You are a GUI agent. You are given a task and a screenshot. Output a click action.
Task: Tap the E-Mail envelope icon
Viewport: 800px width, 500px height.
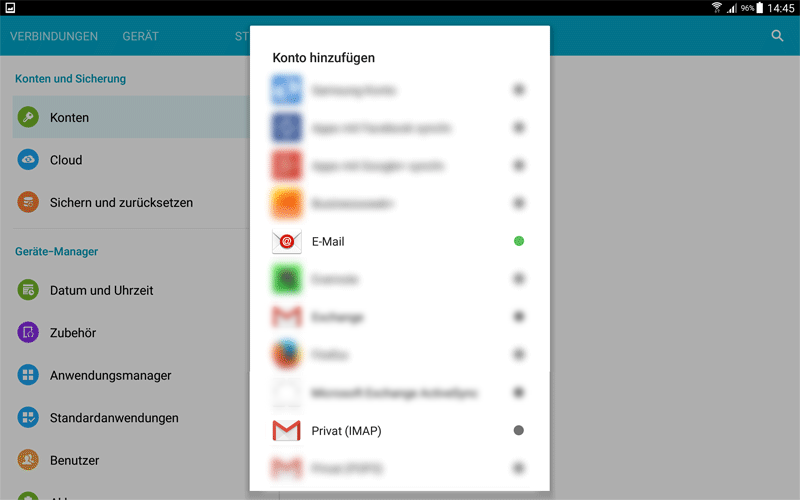[287, 242]
